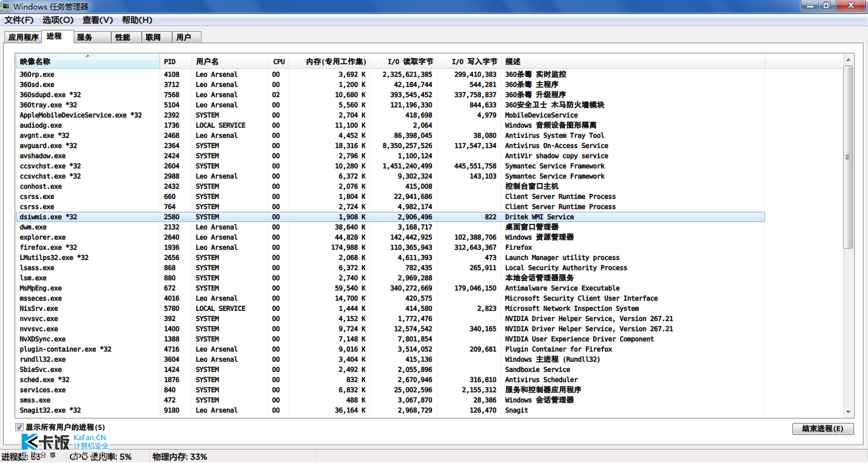Viewport: 868px width, 463px height.
Task: Switch to the 用户 tab
Action: click(186, 38)
